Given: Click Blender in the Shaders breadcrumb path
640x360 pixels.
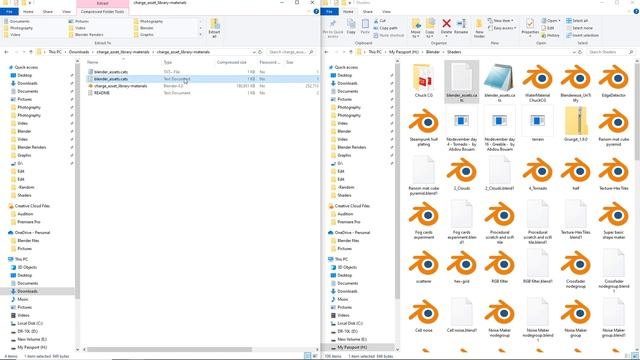Looking at the screenshot, I should coord(433,52).
